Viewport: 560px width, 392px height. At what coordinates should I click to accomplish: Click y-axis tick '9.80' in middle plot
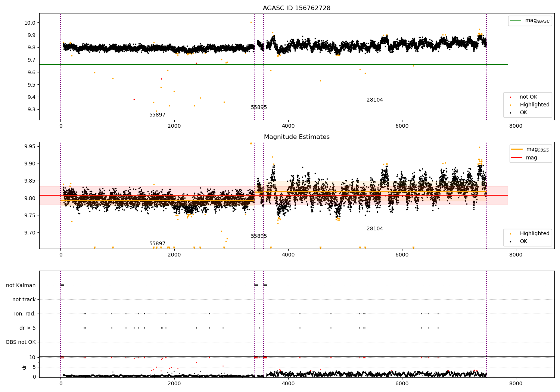pyautogui.click(x=30, y=198)
